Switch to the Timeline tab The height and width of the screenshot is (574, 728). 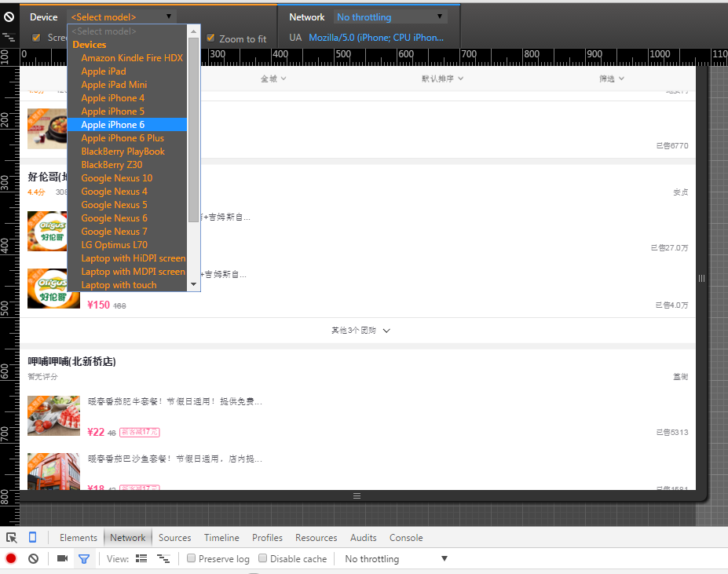click(221, 538)
